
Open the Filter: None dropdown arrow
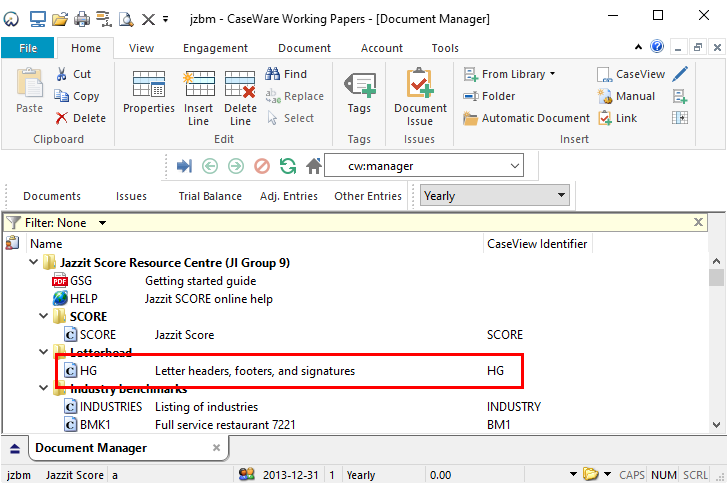coord(103,223)
